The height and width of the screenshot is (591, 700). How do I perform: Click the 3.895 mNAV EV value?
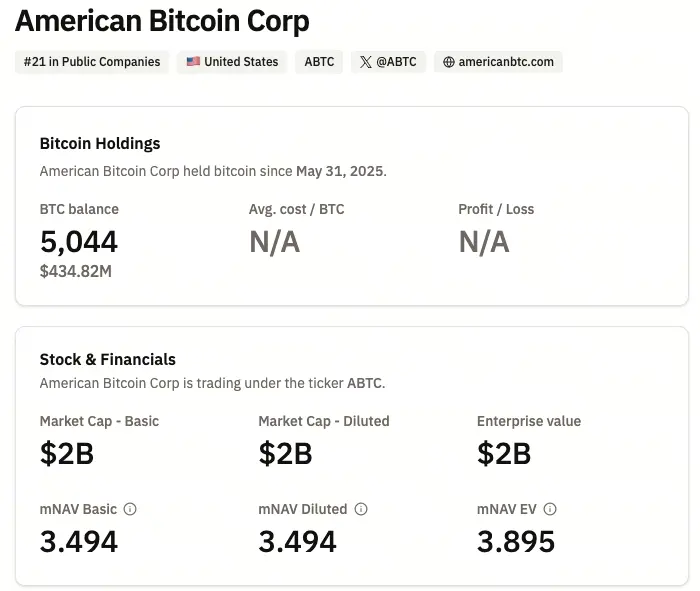[x=516, y=541]
